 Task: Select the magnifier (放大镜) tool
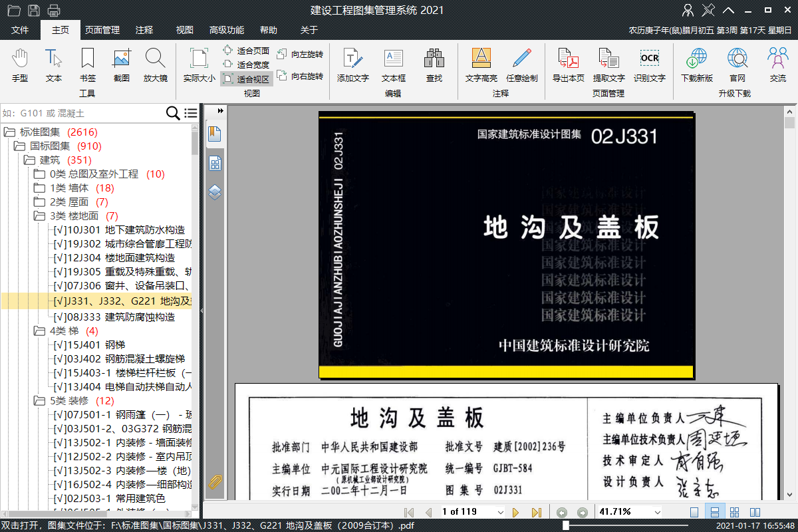[156, 65]
